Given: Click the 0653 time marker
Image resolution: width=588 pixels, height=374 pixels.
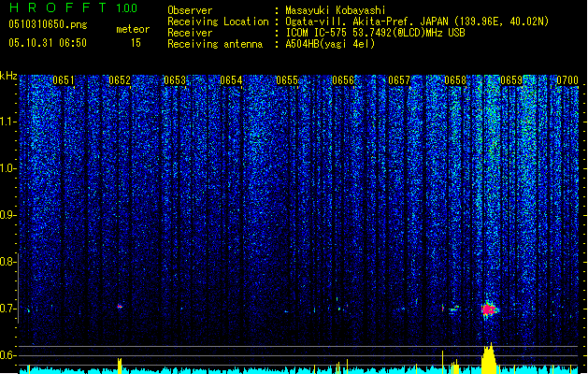Looking at the screenshot, I should click(x=175, y=80).
